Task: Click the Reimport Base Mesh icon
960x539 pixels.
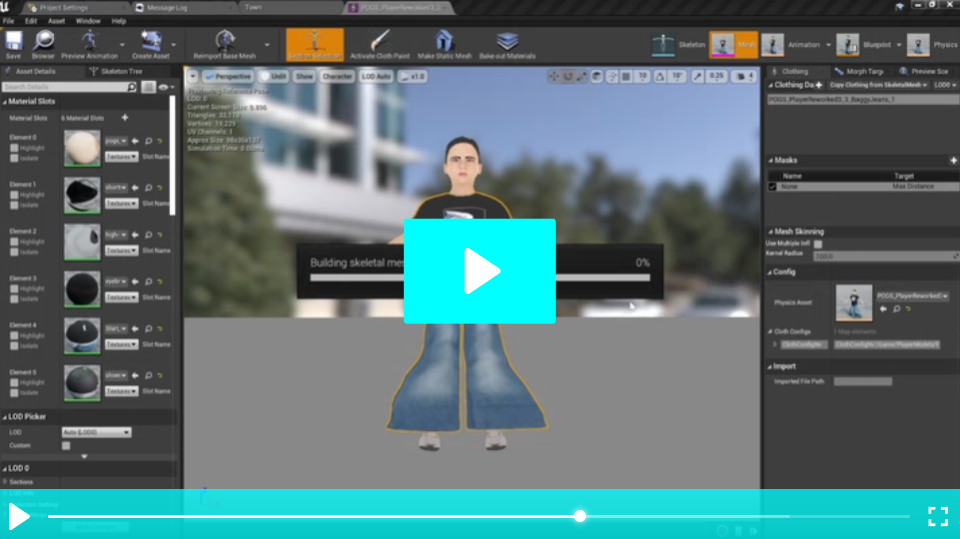Action: [x=225, y=44]
